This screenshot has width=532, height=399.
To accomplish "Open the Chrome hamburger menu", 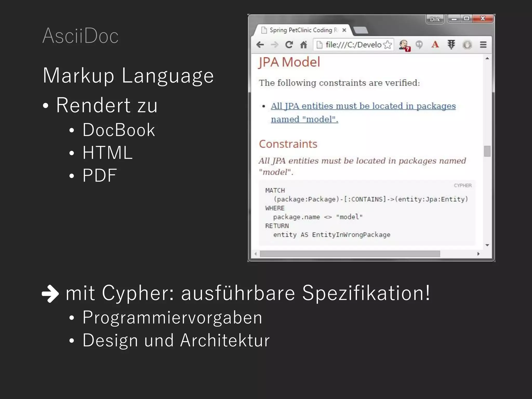I will click(483, 45).
